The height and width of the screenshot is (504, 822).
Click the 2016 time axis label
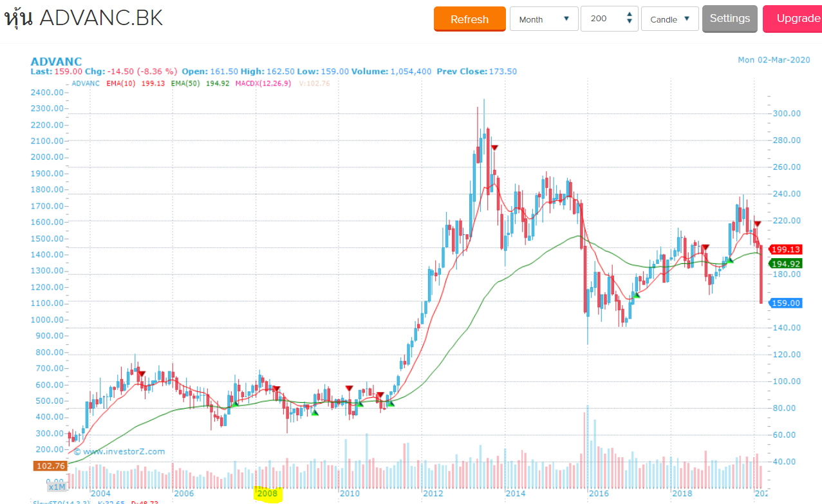[x=599, y=494]
